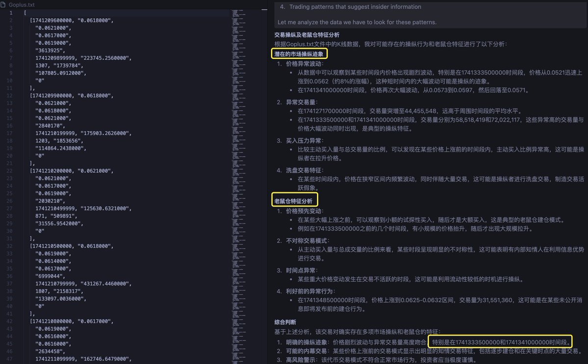Click line number 22 in the gutter
Viewport: 588px width, 364px height.
(10, 171)
